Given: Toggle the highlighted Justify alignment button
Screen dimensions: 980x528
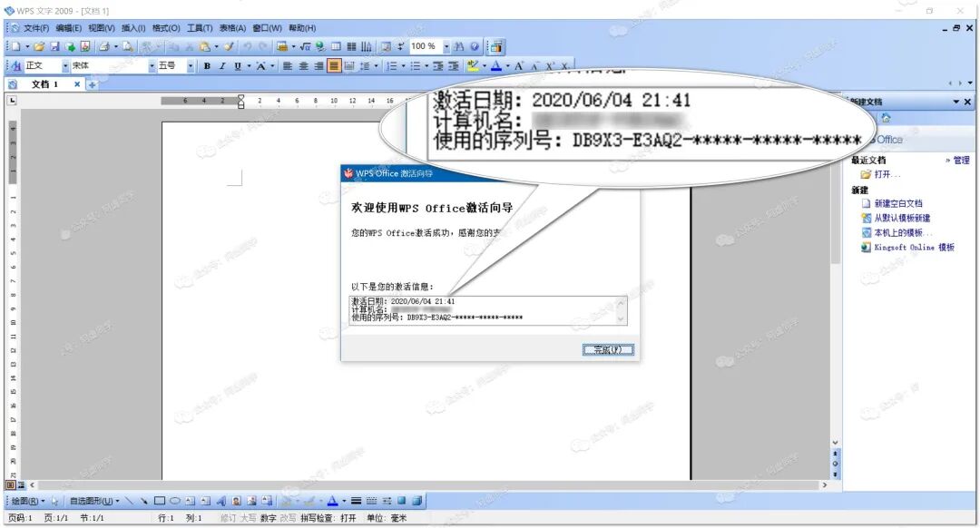Looking at the screenshot, I should (x=334, y=65).
